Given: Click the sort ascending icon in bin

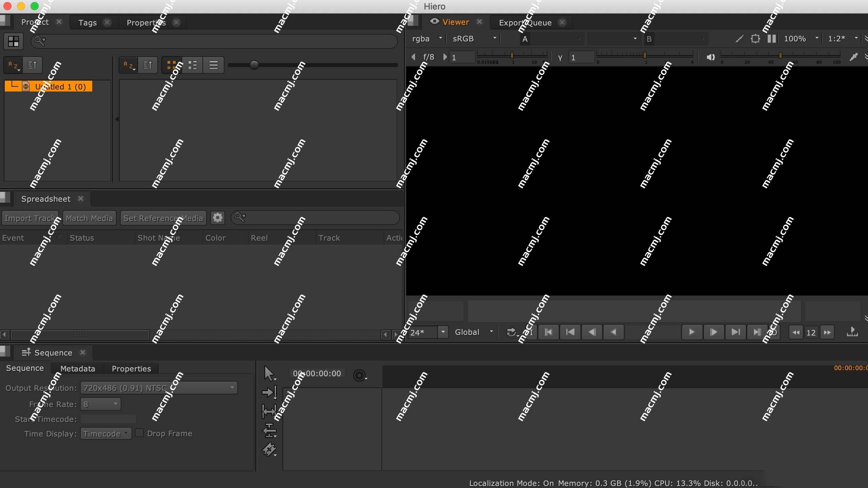Looking at the screenshot, I should click(148, 65).
